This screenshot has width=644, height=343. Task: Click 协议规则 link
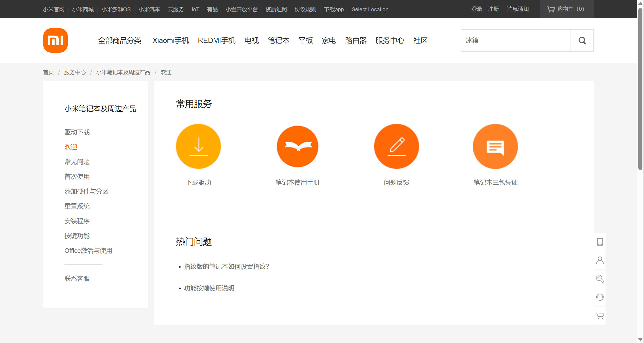(x=306, y=9)
